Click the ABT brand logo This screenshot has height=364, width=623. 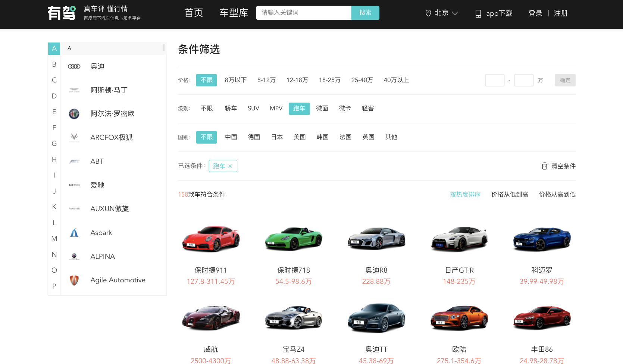pos(74,161)
